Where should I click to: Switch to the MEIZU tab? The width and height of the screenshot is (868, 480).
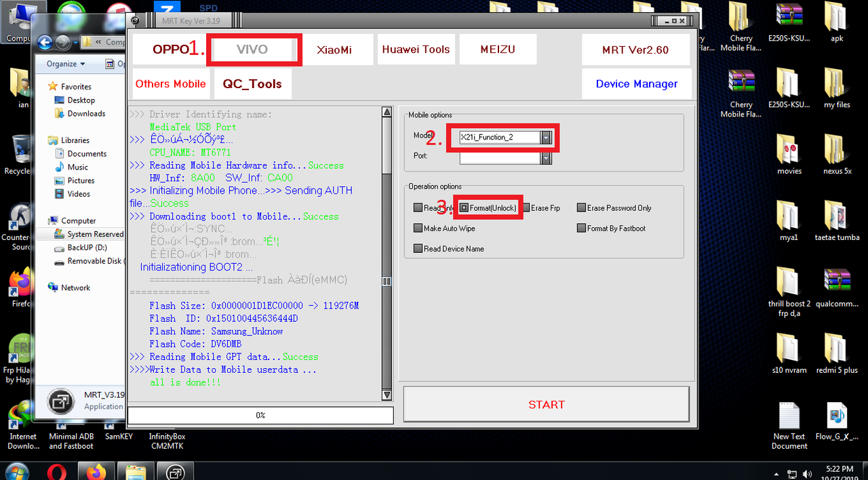click(x=498, y=49)
